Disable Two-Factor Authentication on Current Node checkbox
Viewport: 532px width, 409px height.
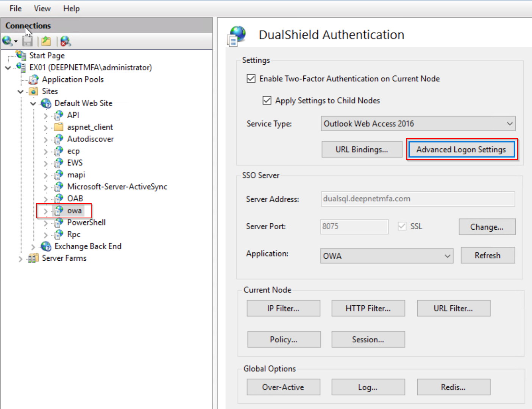pos(251,79)
